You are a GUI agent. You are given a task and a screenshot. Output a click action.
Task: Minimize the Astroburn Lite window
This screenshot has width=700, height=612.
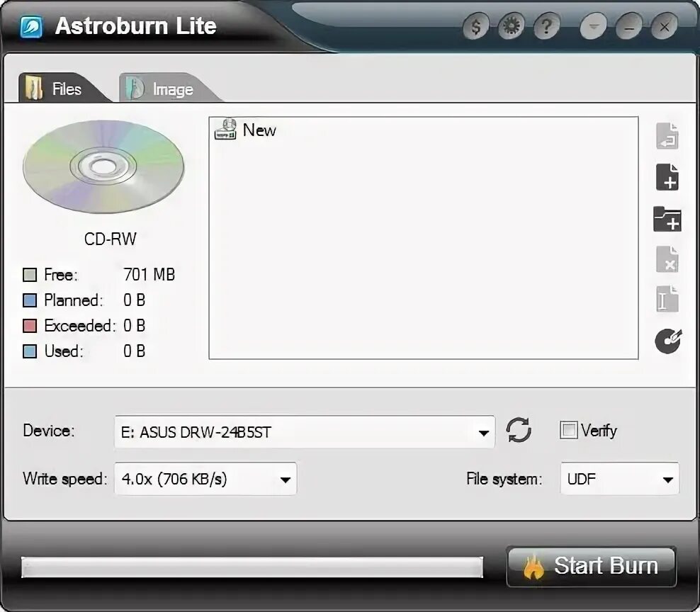click(629, 27)
